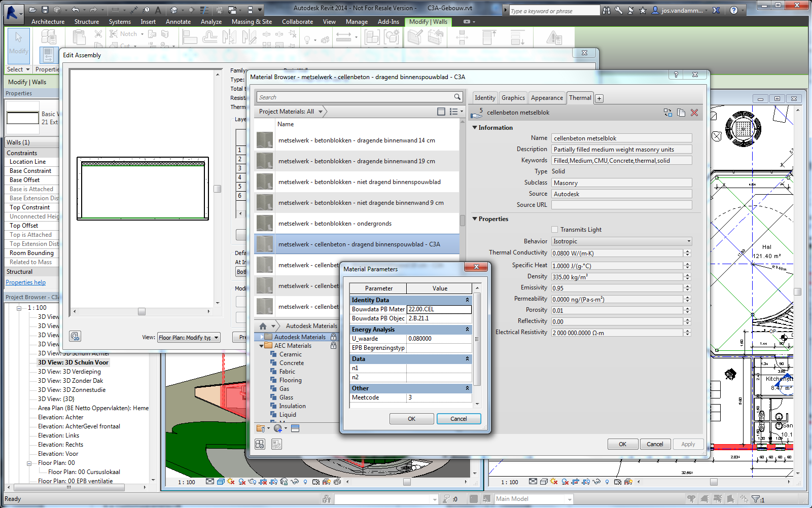This screenshot has height=508, width=812.
Task: Select 3D View: 3D Verdieping in Project Browser
Action: (69, 372)
